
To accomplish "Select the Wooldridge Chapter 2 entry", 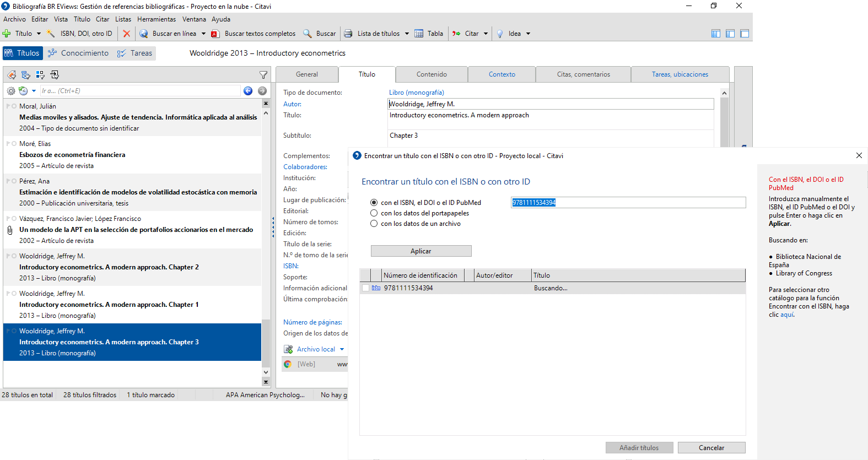I will (132, 267).
